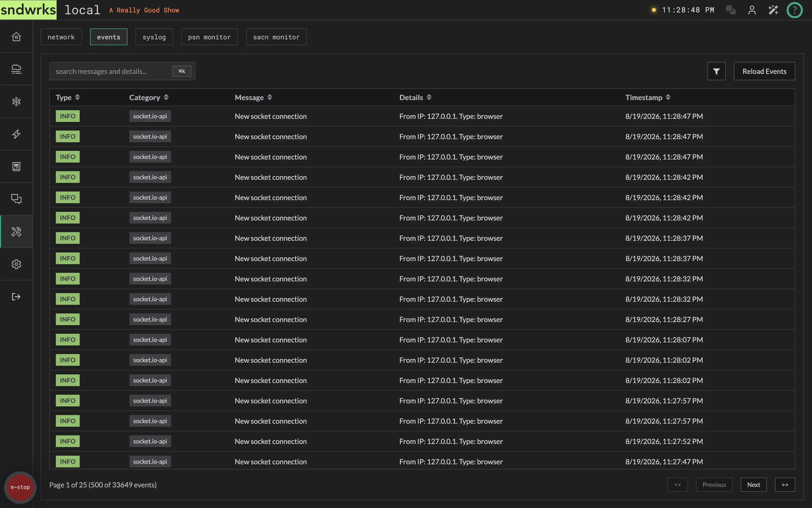Select timestamp 8/19/2026, 11:28:07 PM

(664, 340)
